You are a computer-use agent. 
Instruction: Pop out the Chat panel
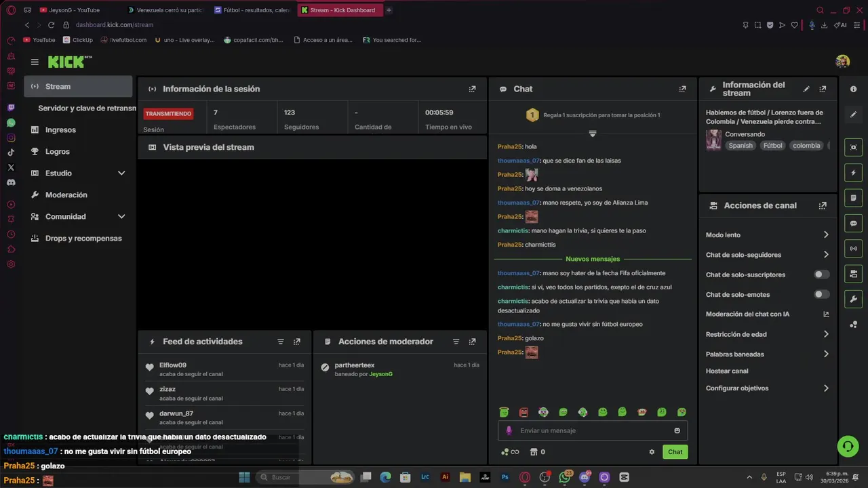682,89
